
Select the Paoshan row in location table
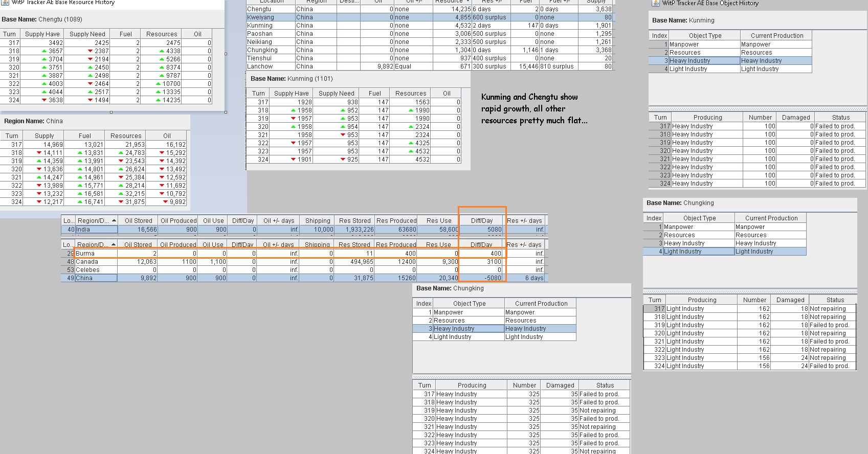(430, 34)
